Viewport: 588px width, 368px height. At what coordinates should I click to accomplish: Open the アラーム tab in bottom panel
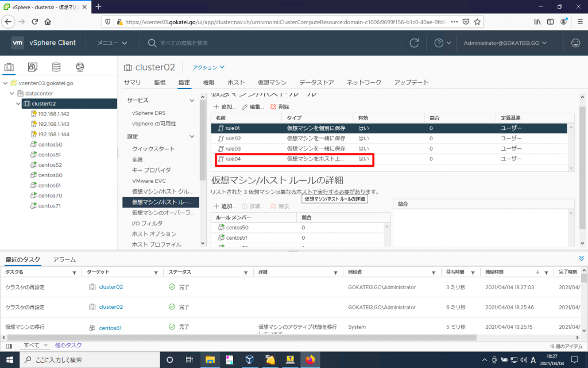[x=64, y=259]
